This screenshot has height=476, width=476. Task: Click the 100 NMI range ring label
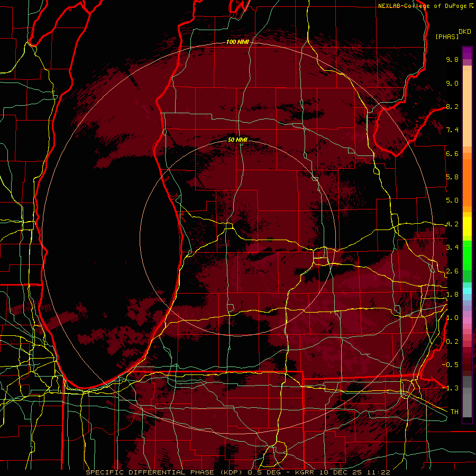click(237, 42)
